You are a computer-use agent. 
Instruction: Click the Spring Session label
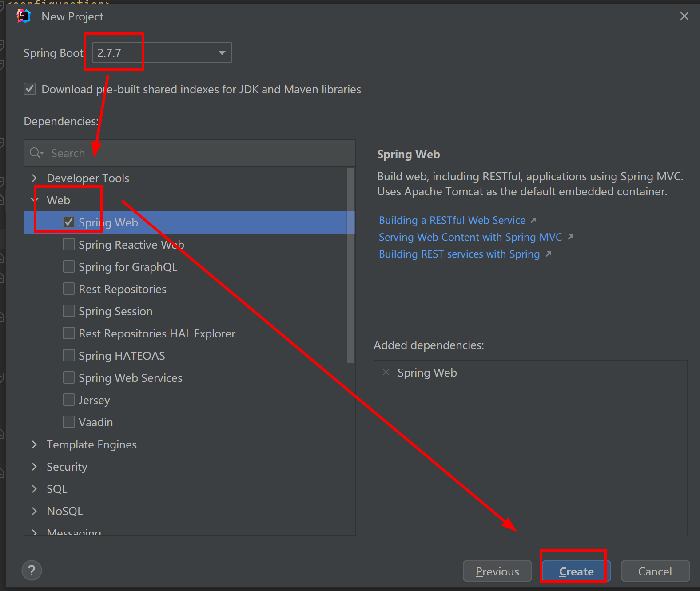pyautogui.click(x=115, y=311)
